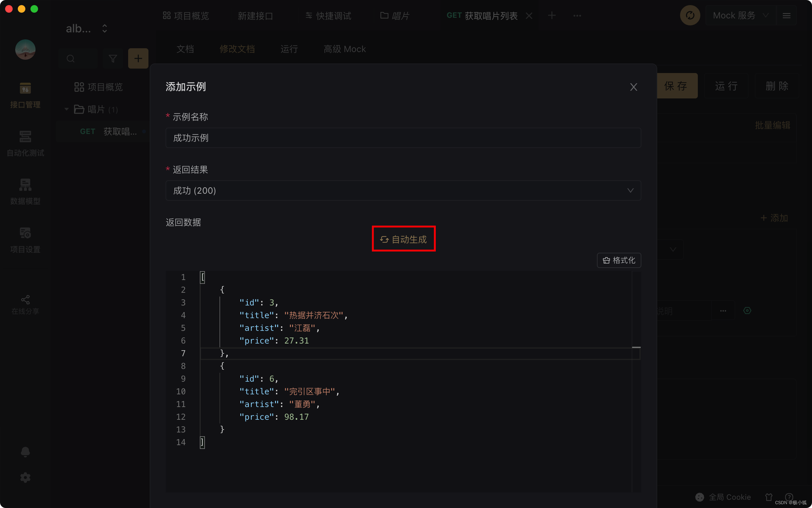The width and height of the screenshot is (812, 508).
Task: Click the help question mark icon
Action: coord(789,497)
